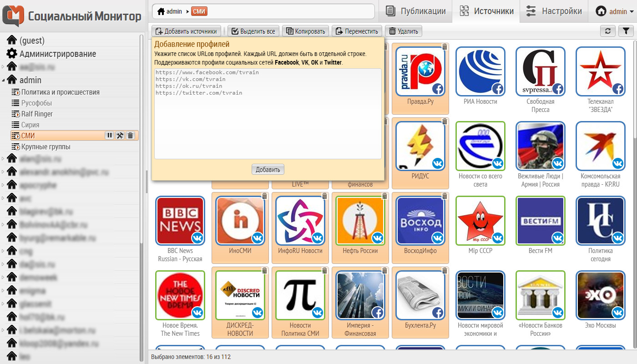The width and height of the screenshot is (637, 364).
Task: Expand the da@sis.ru tree node
Action: click(x=3, y=264)
